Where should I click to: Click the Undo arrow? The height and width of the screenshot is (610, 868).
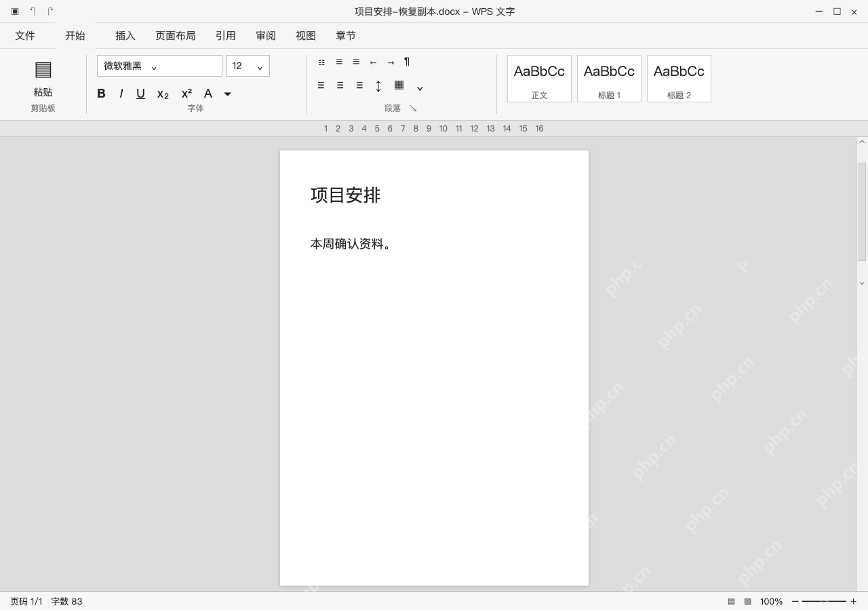33,11
